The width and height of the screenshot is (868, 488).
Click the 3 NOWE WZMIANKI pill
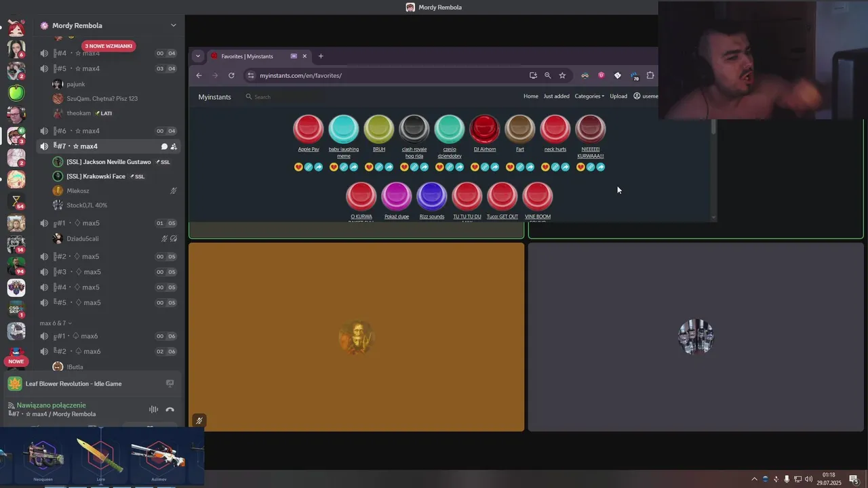pos(108,46)
